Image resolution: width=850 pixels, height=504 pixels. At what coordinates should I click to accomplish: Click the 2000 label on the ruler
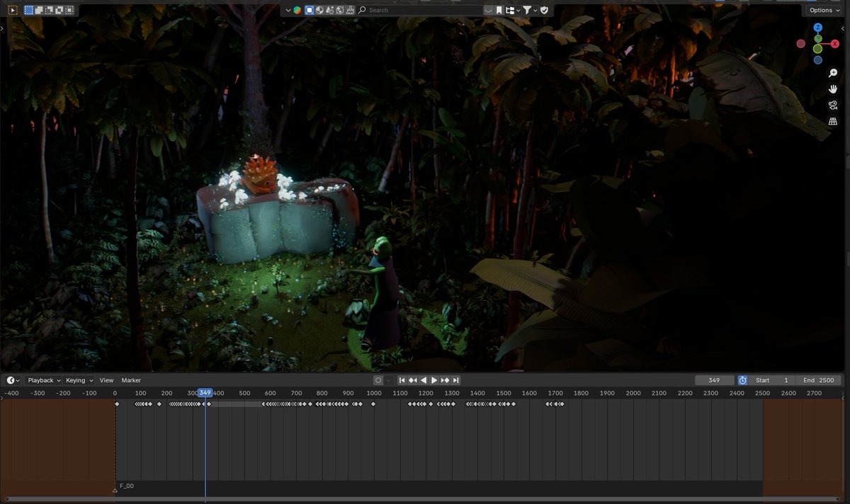(x=633, y=393)
